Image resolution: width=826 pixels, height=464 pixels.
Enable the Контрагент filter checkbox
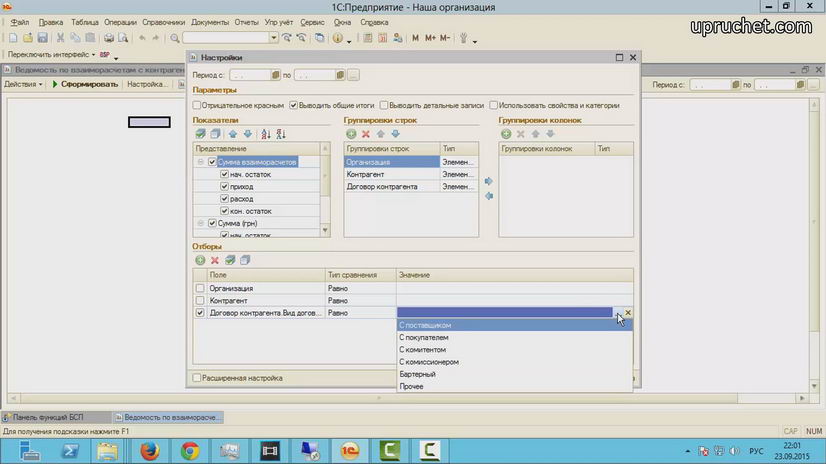pyautogui.click(x=200, y=301)
